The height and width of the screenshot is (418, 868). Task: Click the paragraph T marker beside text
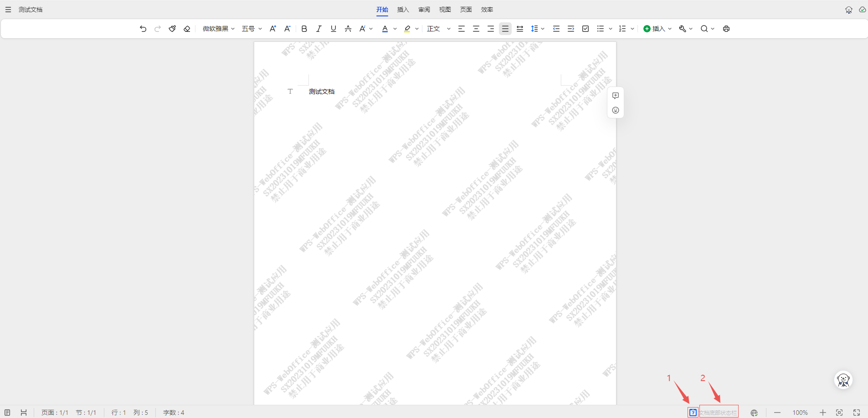(x=290, y=92)
